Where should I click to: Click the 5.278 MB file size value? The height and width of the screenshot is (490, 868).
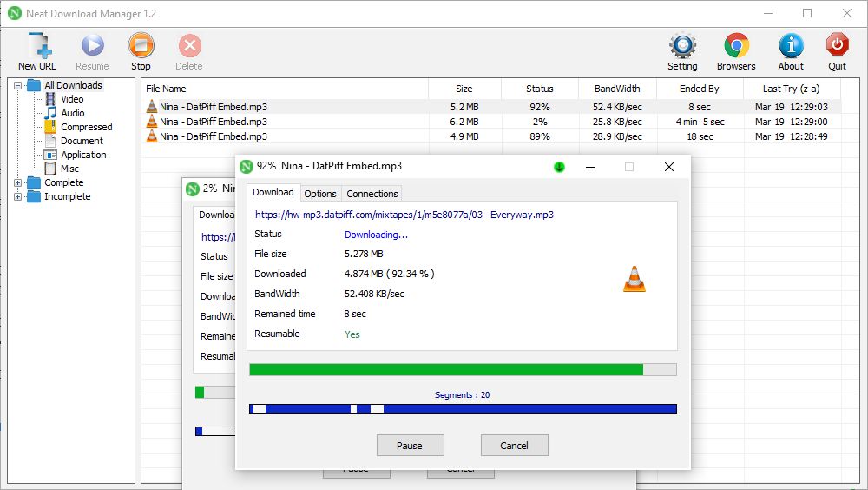[x=364, y=254]
